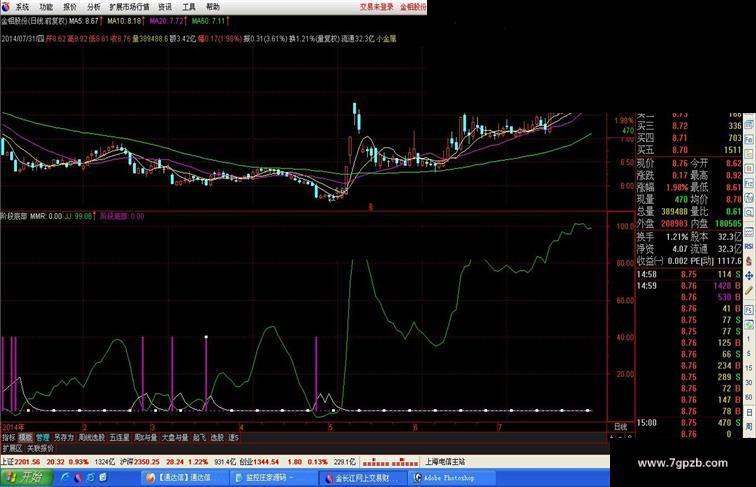The height and width of the screenshot is (487, 756).
Task: Switch to weekly (周) period in sidebar
Action: pos(749,426)
